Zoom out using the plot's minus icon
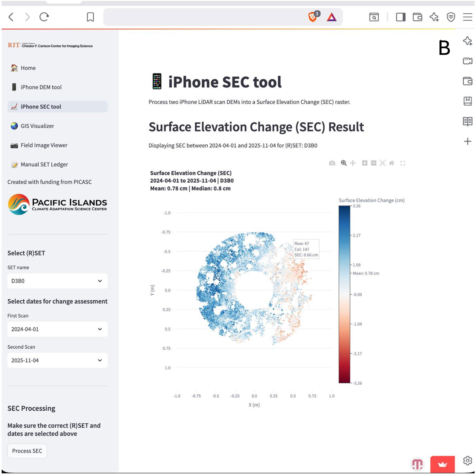Viewport: 476px width, 474px height. [x=373, y=163]
